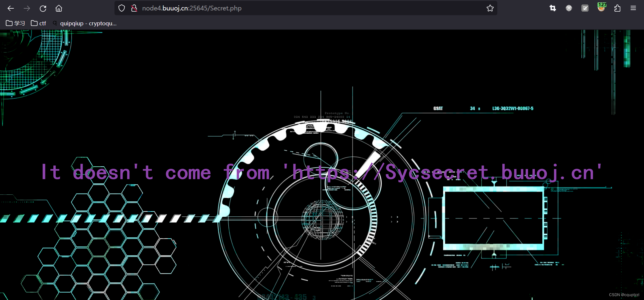Viewport: 644px width, 300px height.
Task: Expand the ctf bookmarks folder
Action: (x=38, y=23)
